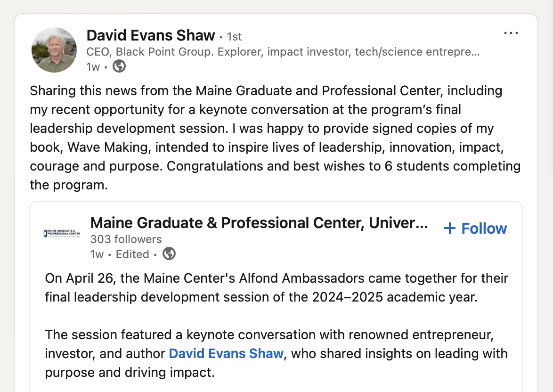Image resolution: width=553 pixels, height=392 pixels.
Task: Follow Maine Graduate & Professional Center
Action: (475, 229)
